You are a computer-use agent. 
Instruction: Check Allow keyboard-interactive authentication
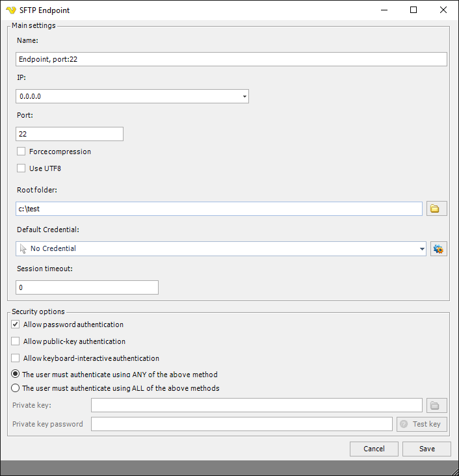(16, 358)
